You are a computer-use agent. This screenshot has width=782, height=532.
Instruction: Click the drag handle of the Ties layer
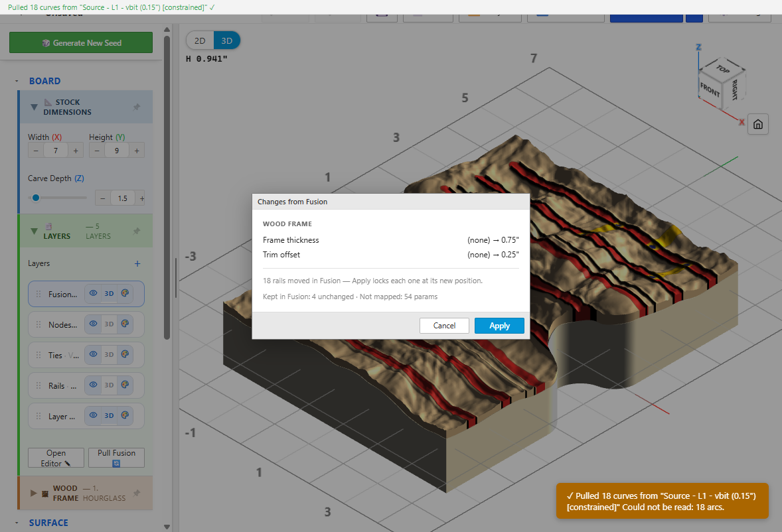point(39,355)
